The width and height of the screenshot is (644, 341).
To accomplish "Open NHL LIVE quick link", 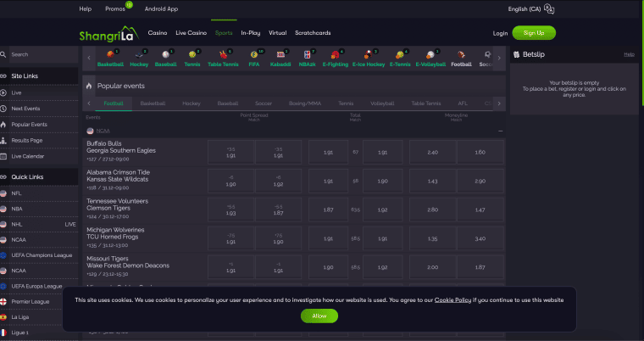I will [x=39, y=224].
